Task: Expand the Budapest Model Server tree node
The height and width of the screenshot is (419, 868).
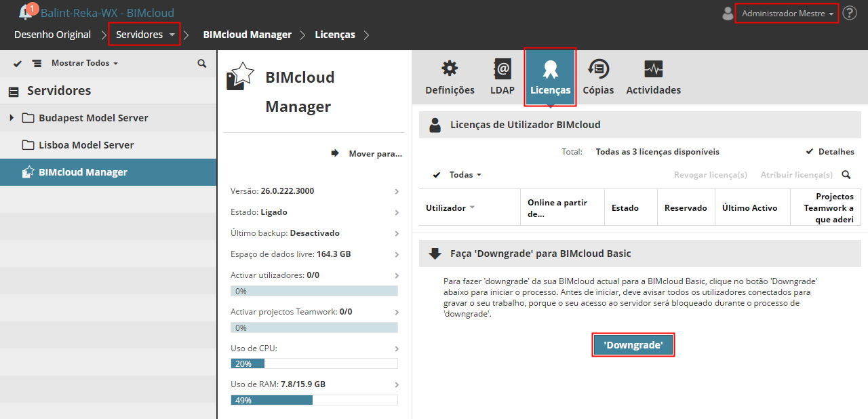Action: [12, 118]
